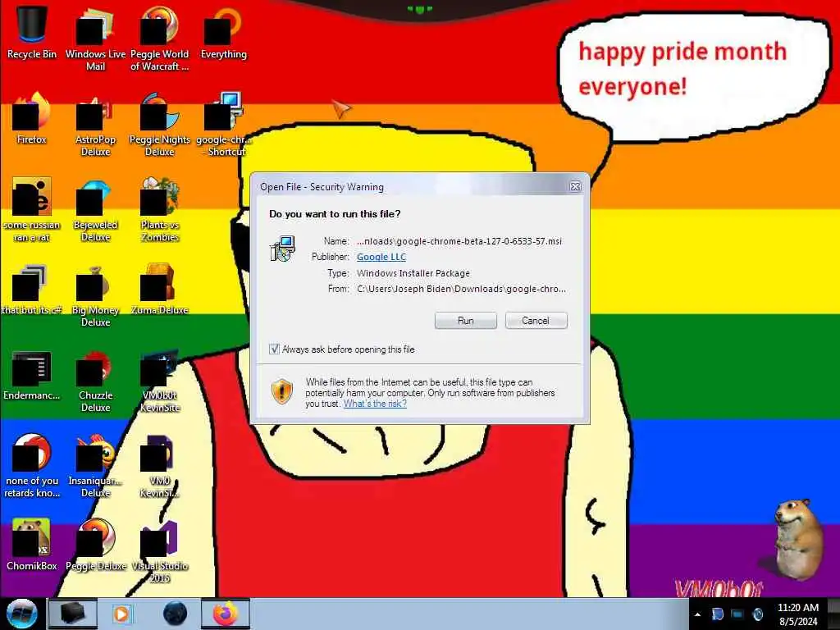840x630 pixels.
Task: Click the first black taskbar window button
Action: 73,614
